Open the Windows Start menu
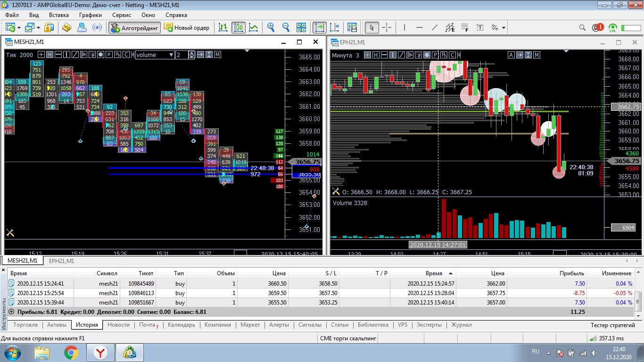Screen dimensions: 644x362 coord(11,353)
